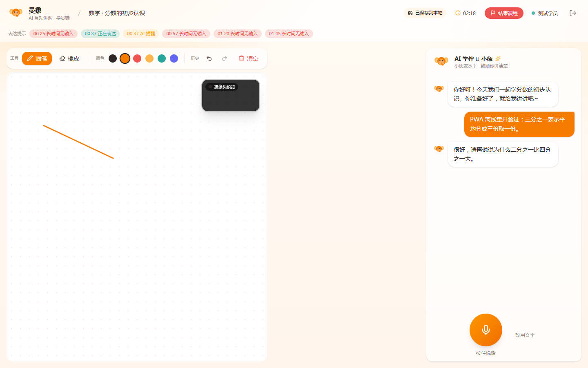Screen dimensions: 588x368
Task: Pick the teal color swatch
Action: tap(162, 58)
